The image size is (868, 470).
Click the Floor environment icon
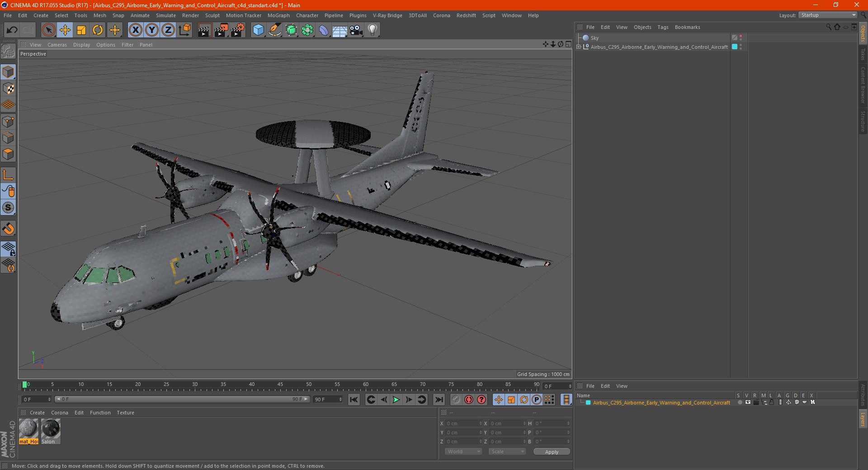pos(340,30)
